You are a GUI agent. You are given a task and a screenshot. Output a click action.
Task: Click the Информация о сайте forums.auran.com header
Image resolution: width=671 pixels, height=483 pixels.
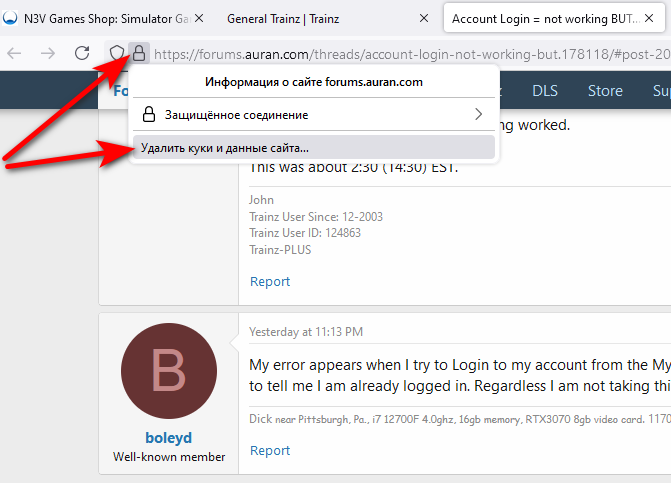[x=314, y=82]
